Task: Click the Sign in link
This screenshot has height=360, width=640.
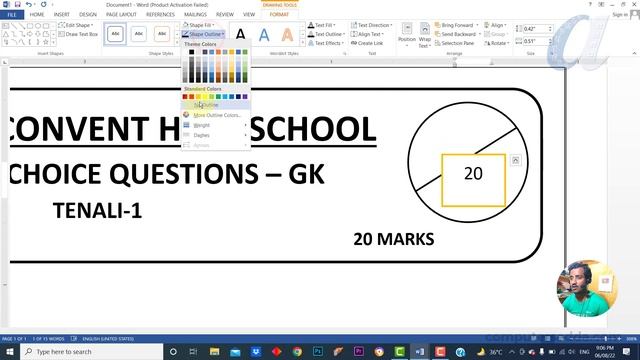Action: [620, 15]
